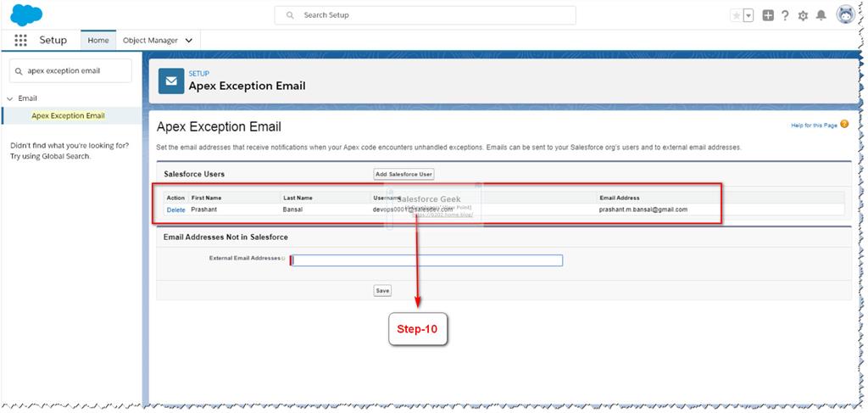Image resolution: width=868 pixels, height=413 pixels.
Task: Click the magnifier icon in Search Setup
Action: click(290, 15)
